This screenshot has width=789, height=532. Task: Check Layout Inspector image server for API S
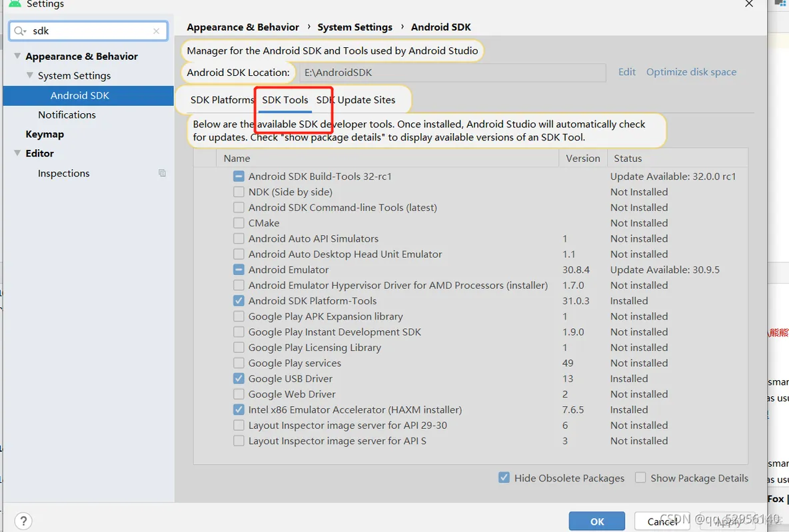click(x=239, y=441)
